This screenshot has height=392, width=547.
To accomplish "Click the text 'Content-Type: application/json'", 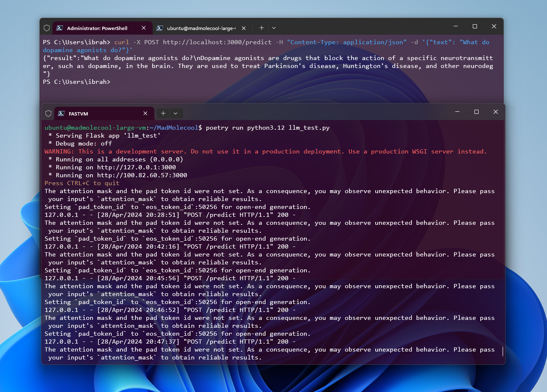I will click(347, 42).
